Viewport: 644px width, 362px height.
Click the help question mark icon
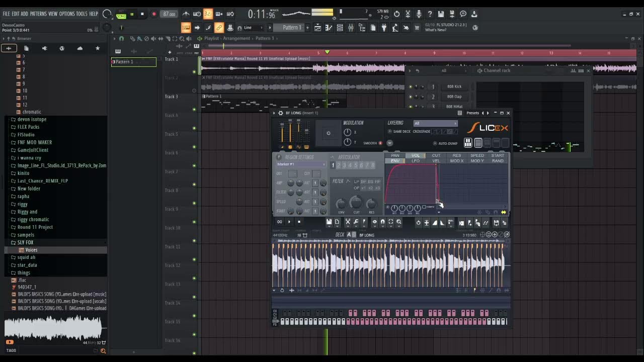tap(430, 14)
